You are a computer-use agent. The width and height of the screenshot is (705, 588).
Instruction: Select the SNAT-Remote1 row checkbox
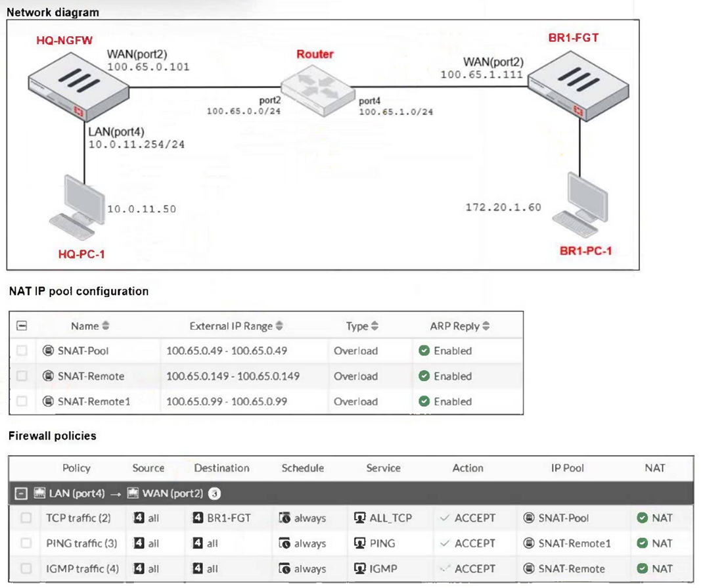pos(22,401)
